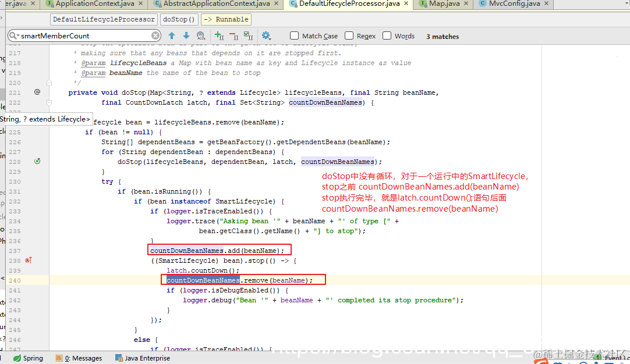The height and width of the screenshot is (364, 630).
Task: Click the override gutter icon at line 238
Action: coord(29,260)
